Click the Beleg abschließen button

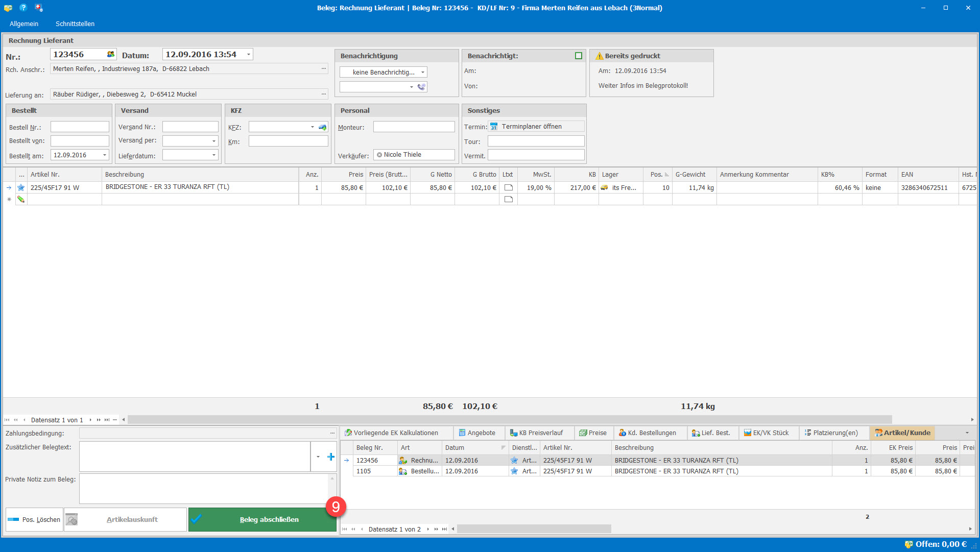click(x=262, y=520)
